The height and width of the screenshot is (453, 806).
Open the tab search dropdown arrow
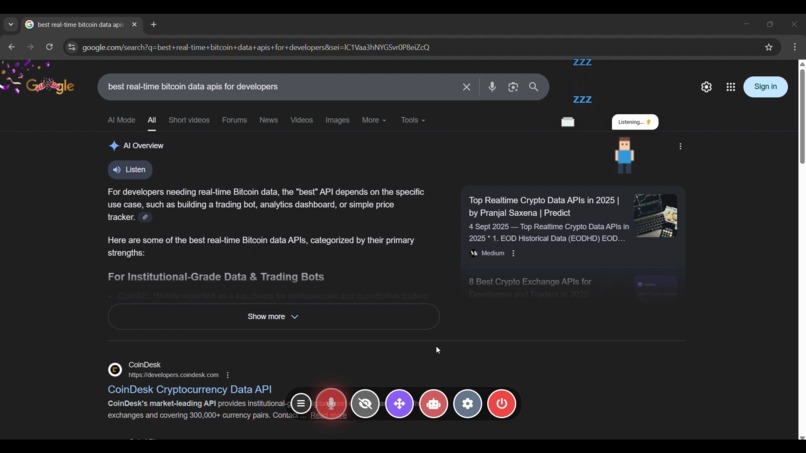tap(11, 24)
